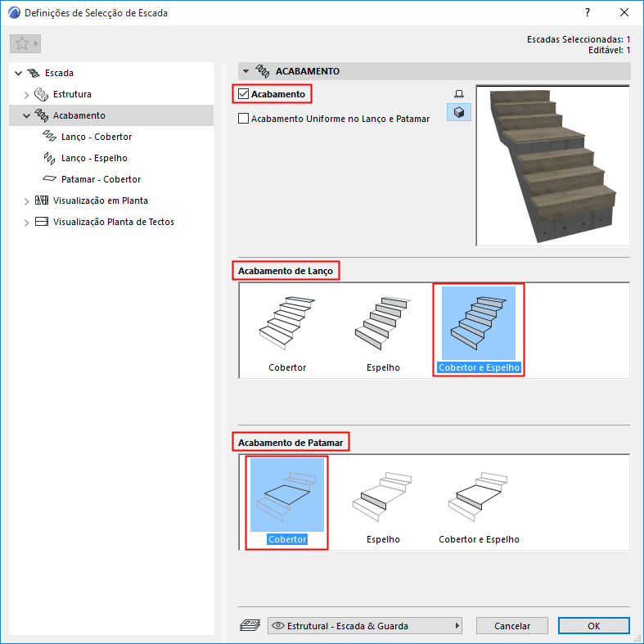The image size is (644, 644).
Task: Click the Escadas Seleccionadas: 1 text
Action: pos(579,39)
